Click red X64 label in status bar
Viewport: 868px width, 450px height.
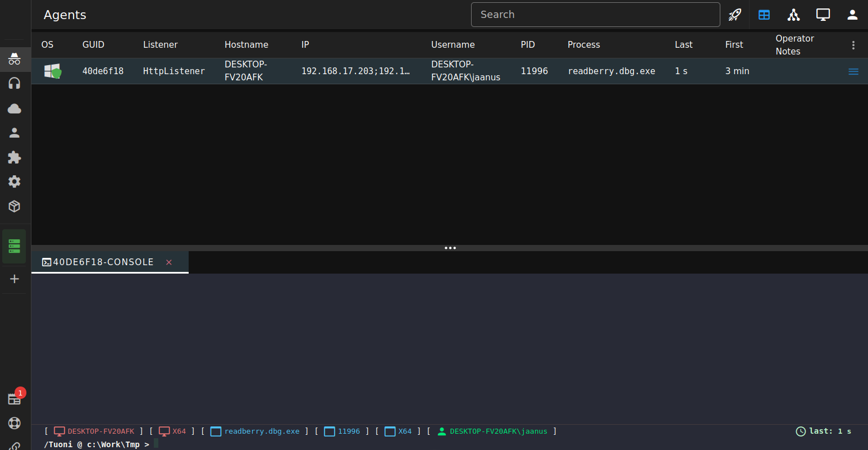point(179,431)
